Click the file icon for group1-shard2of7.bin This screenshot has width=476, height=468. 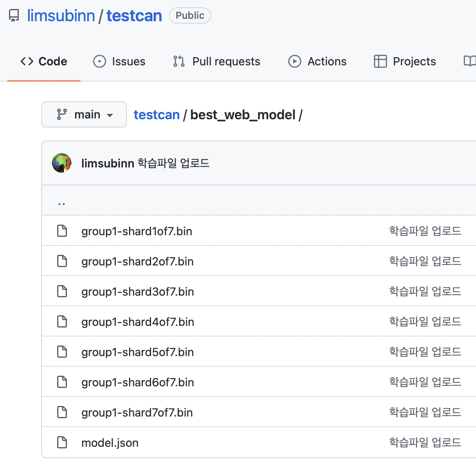click(62, 261)
